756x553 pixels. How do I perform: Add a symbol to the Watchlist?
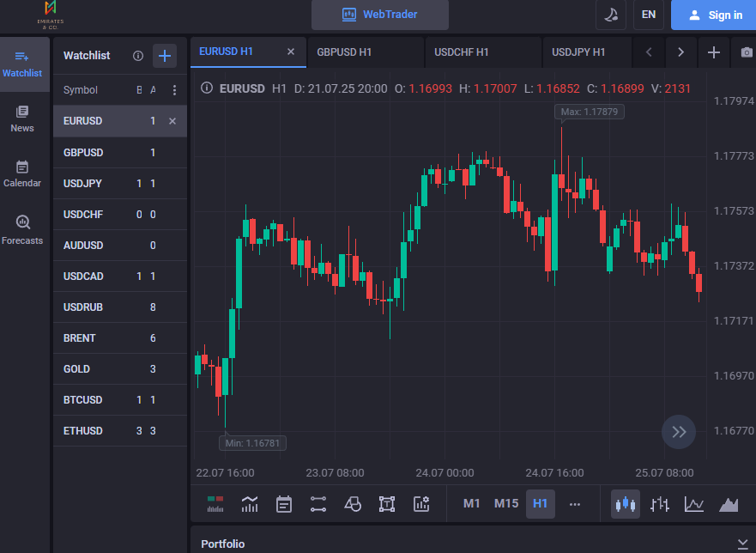click(x=165, y=56)
